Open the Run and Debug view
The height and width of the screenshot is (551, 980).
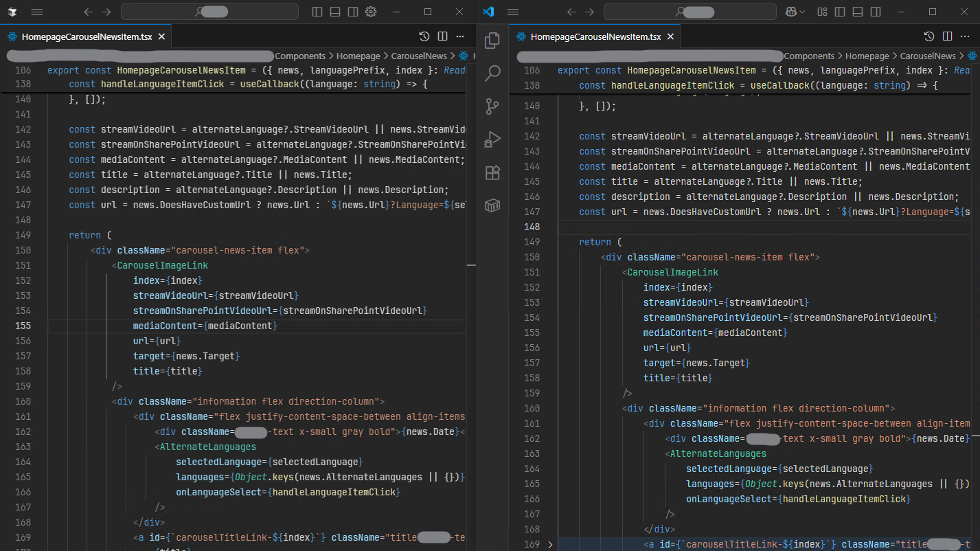coord(492,139)
